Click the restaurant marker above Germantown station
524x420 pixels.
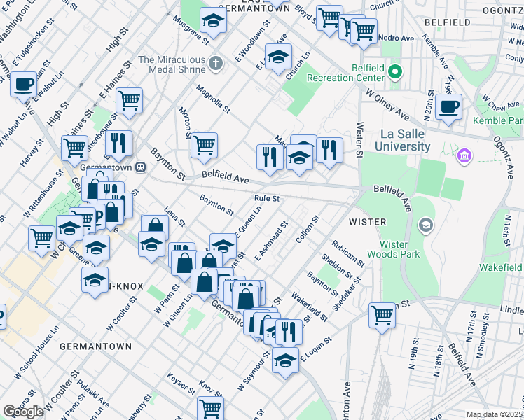(x=118, y=145)
